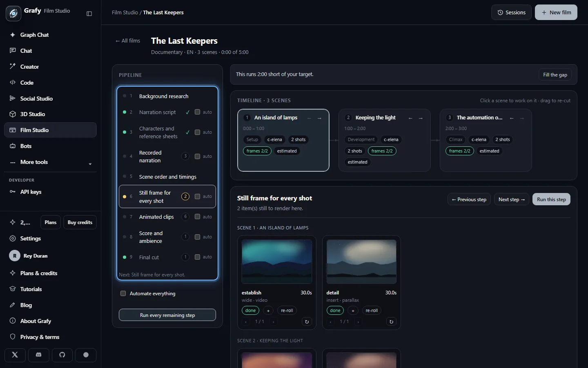Image resolution: width=588 pixels, height=368 pixels.
Task: Enable auto for Still frame for every shot
Action: 198,196
